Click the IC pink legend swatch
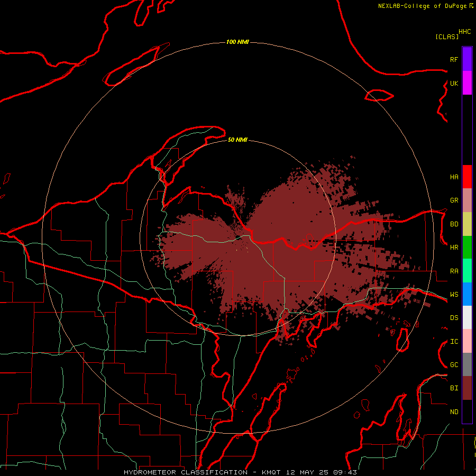This screenshot has height=476, width=476. (x=467, y=341)
